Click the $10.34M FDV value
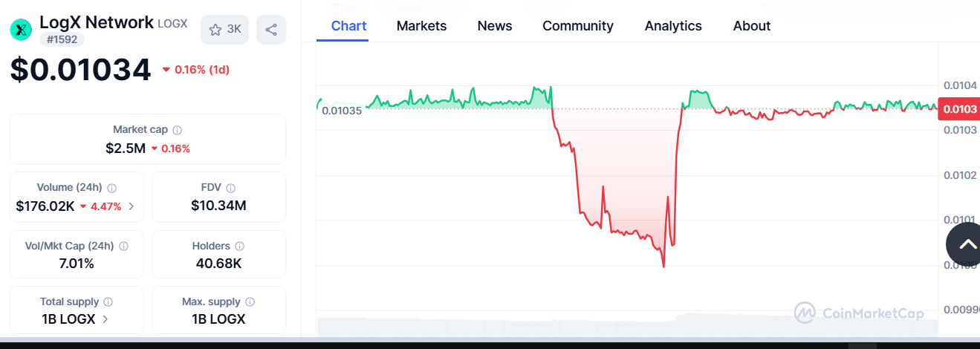 pos(218,206)
